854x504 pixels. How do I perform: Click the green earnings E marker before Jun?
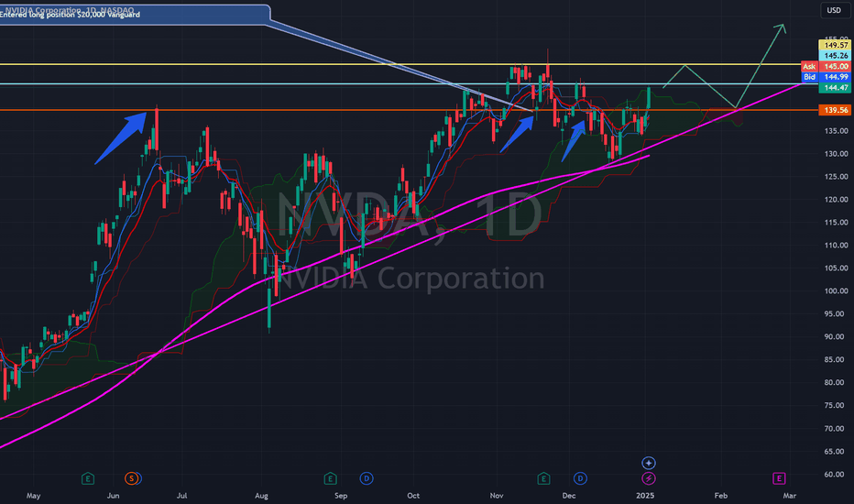[x=88, y=479]
